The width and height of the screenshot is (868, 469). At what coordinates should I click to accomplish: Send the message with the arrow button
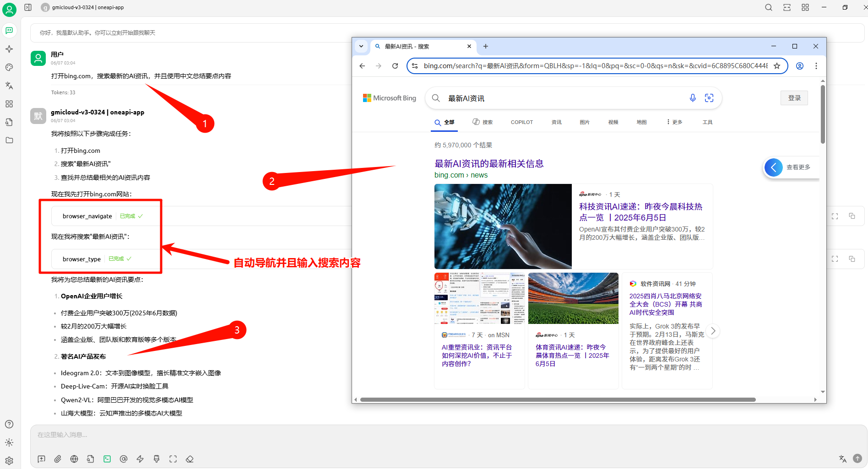click(x=857, y=458)
